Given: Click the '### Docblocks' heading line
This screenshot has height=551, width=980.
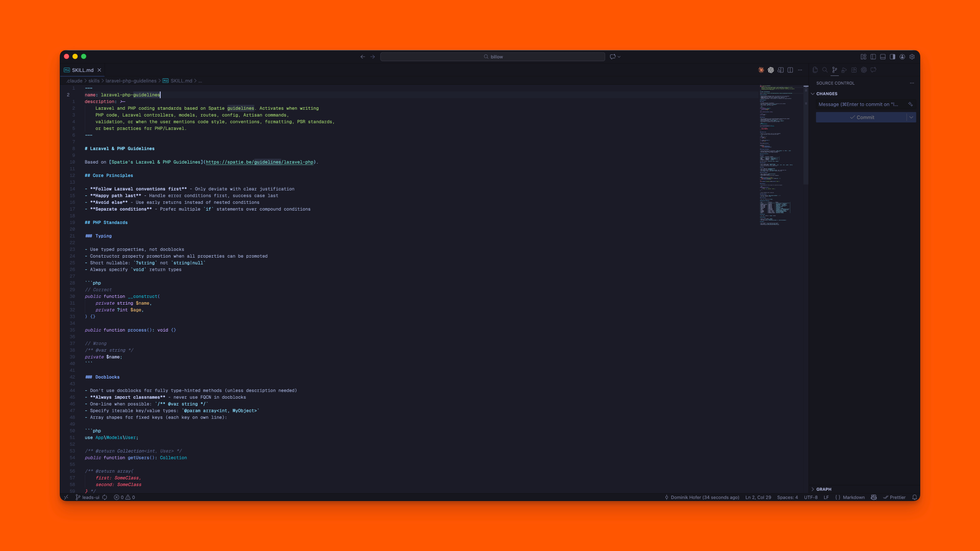Looking at the screenshot, I should [x=102, y=377].
